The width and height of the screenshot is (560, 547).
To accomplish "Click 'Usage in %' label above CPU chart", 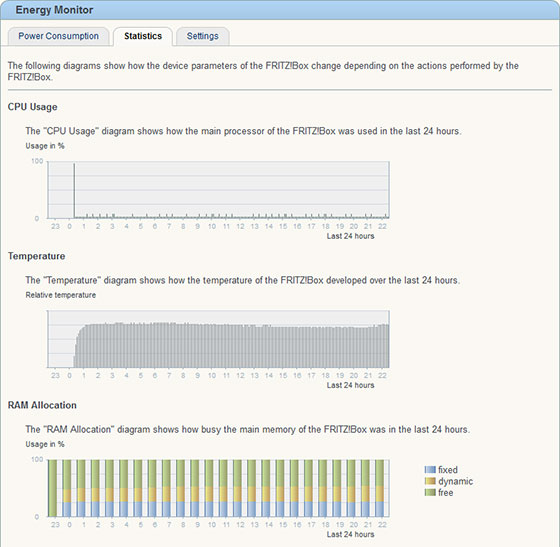I will (x=45, y=146).
